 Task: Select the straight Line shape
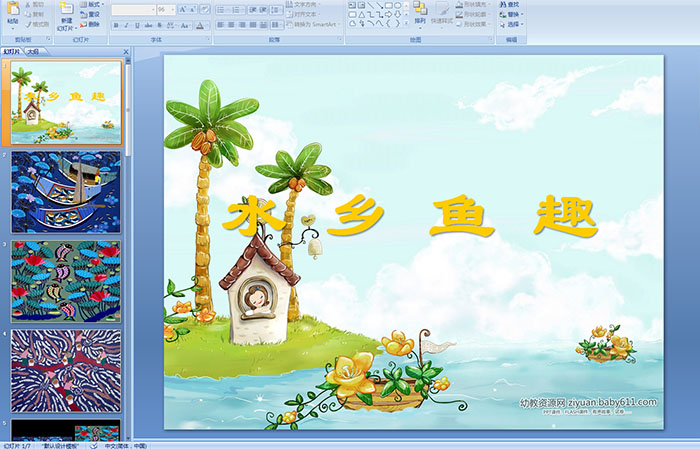(x=371, y=5)
